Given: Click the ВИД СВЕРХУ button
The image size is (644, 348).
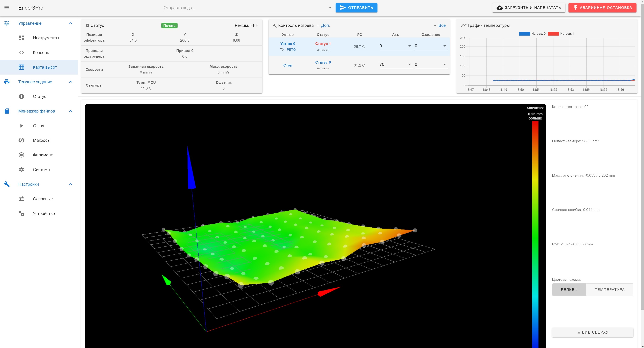Looking at the screenshot, I should coord(593,332).
